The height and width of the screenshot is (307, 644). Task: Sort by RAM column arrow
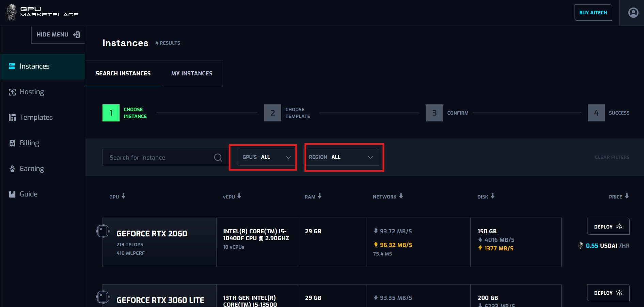point(319,196)
